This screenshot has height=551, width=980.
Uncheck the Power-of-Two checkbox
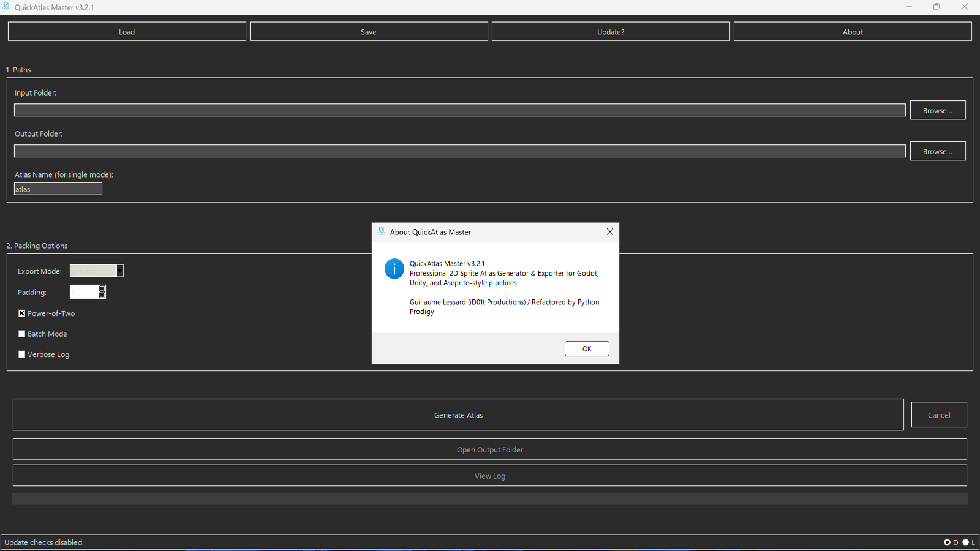22,313
